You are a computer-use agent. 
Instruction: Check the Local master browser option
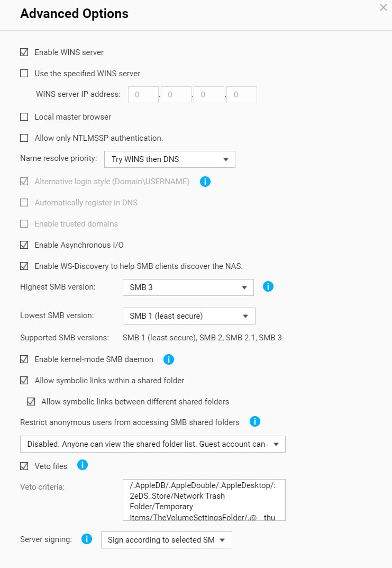pos(24,116)
